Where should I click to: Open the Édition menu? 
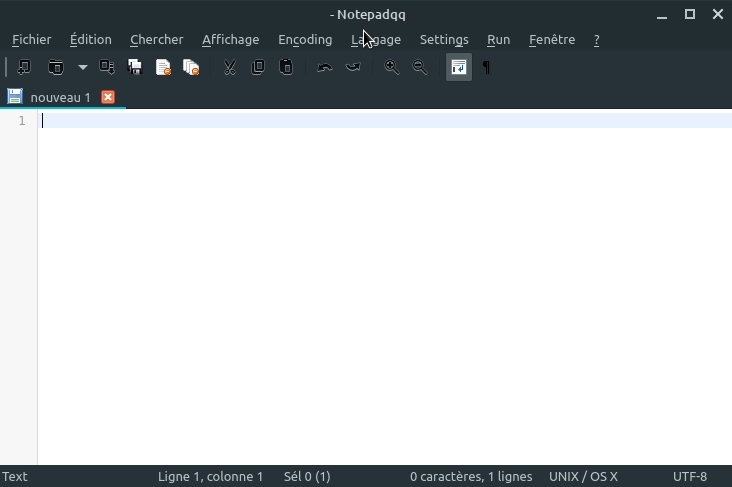click(x=91, y=40)
